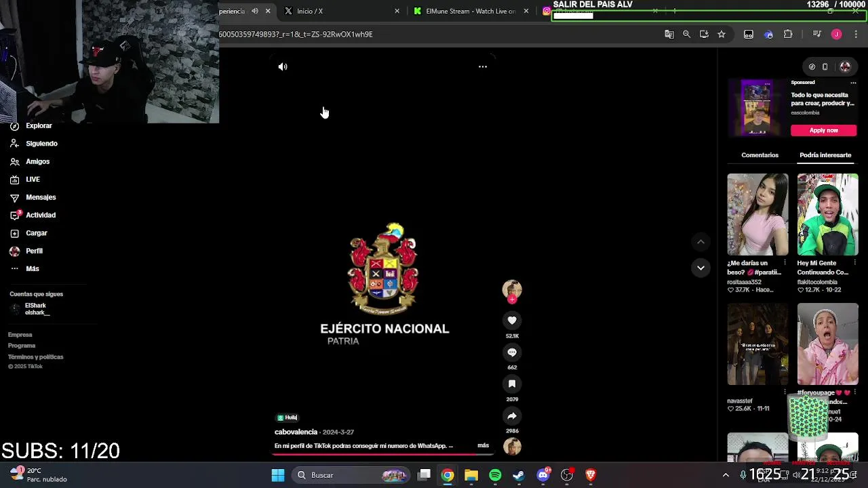Click Términos y políticas footer link

point(36,357)
